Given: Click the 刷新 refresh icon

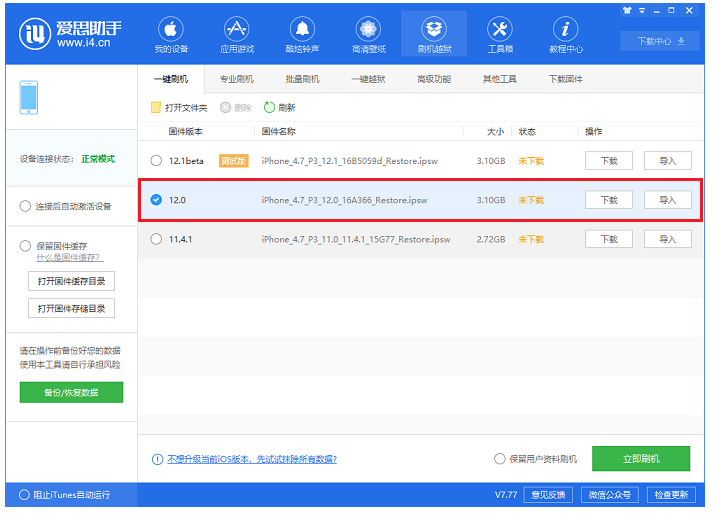Looking at the screenshot, I should (269, 108).
